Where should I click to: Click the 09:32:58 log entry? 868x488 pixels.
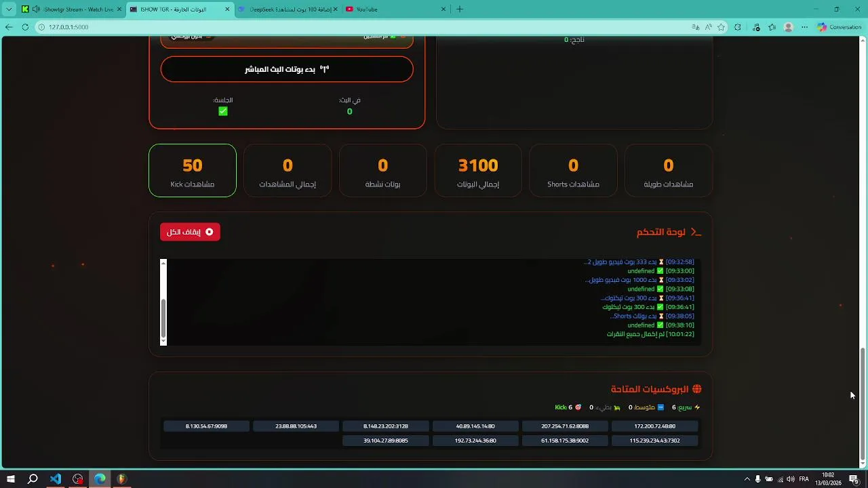click(x=639, y=262)
